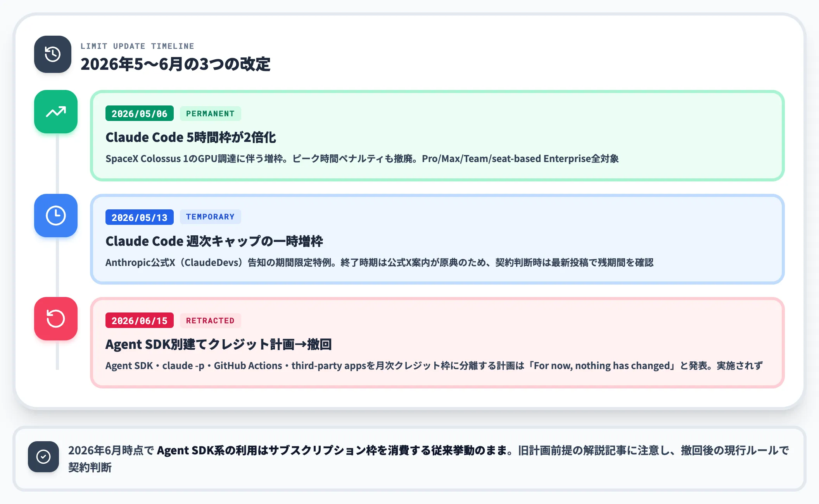Click the LIMIT UPDATE TIMELINE label
The image size is (819, 504).
(137, 46)
